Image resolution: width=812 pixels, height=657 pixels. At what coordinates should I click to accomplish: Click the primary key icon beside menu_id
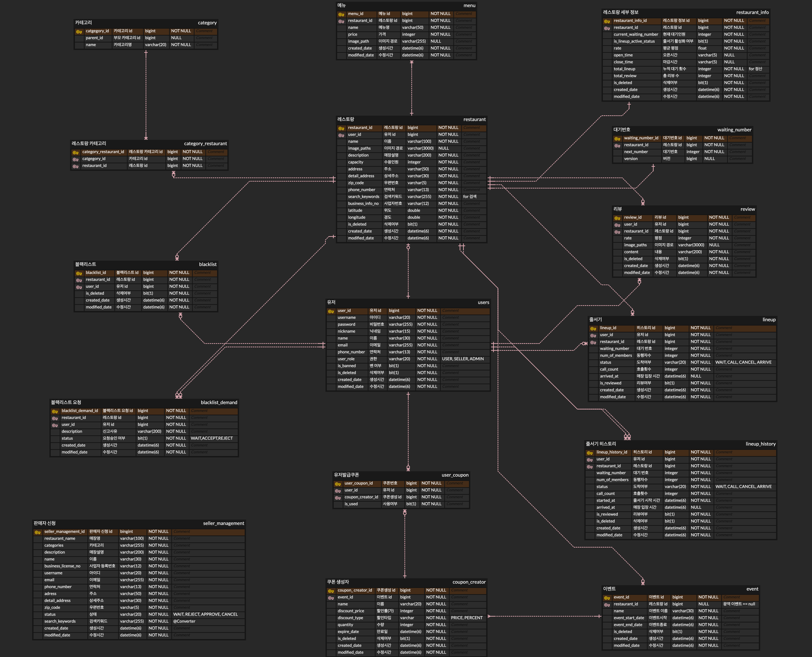341,14
